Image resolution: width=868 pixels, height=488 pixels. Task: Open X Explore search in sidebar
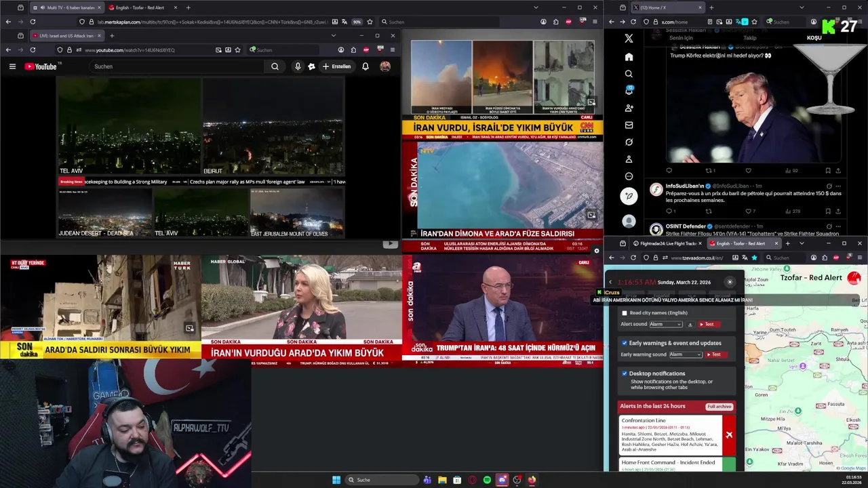tap(629, 74)
